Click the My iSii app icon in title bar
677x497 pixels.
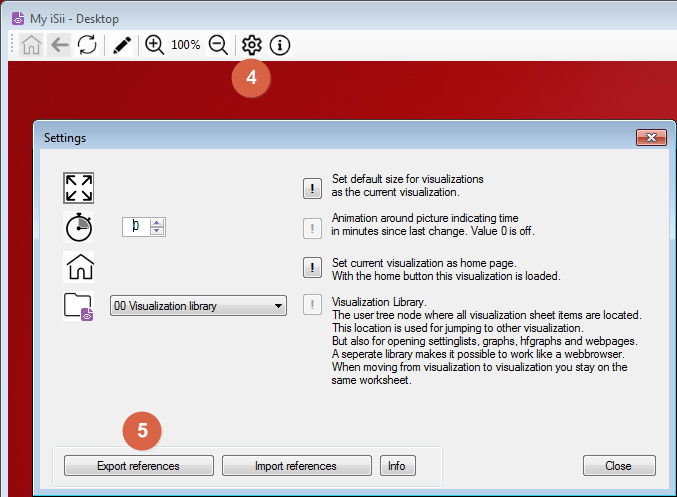coord(18,19)
